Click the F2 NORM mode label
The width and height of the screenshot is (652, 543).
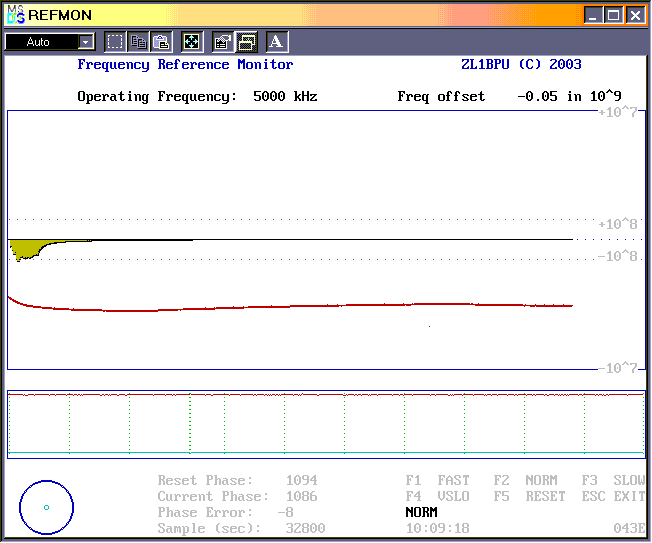[525, 481]
